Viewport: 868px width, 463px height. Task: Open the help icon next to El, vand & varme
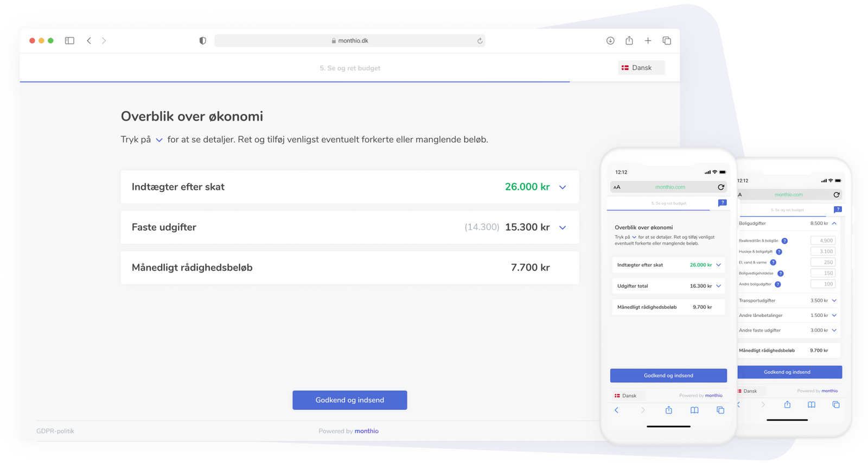(773, 263)
